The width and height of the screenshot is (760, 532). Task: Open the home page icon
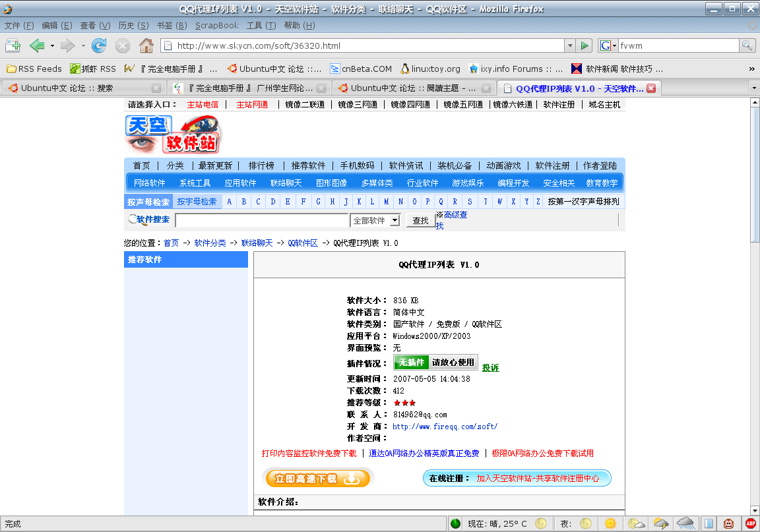click(146, 45)
